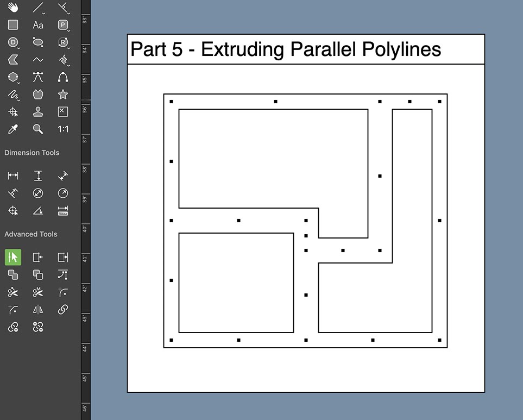Click a black selection handle on the polyline
The height and width of the screenshot is (420, 523).
coord(171,101)
